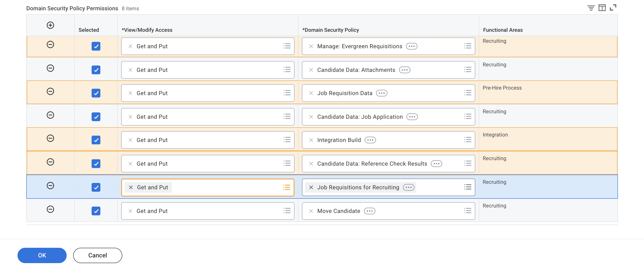Open the column layout icon

click(x=602, y=8)
